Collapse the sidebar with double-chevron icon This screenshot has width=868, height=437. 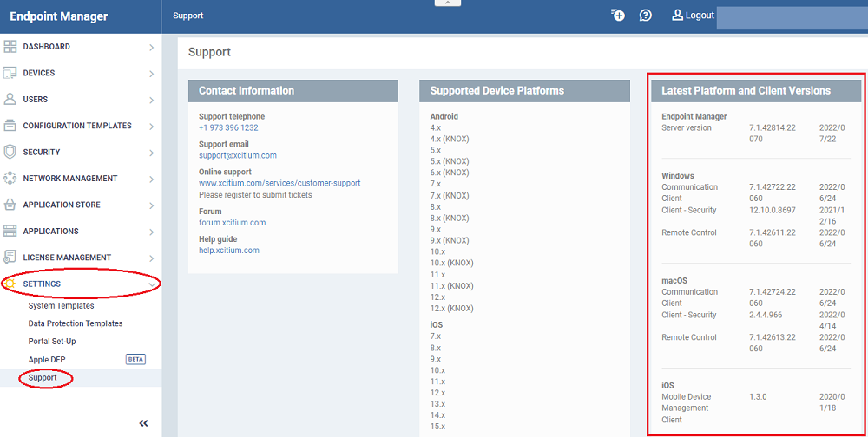tap(143, 423)
